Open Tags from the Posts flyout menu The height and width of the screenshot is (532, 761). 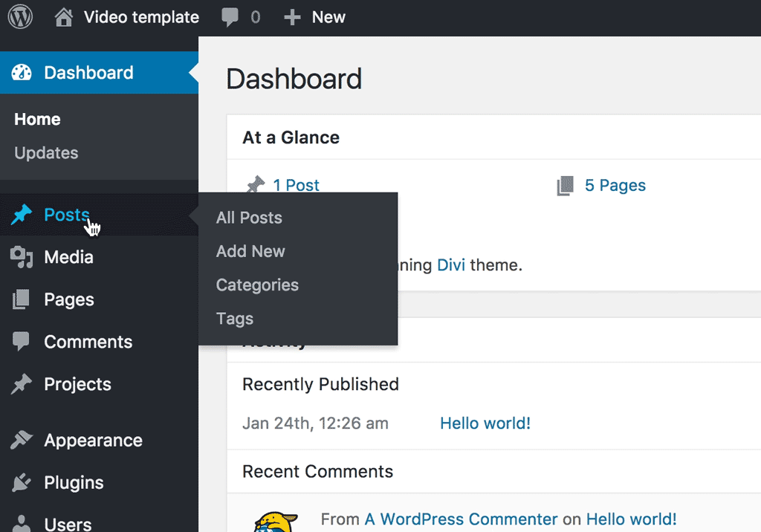click(x=234, y=318)
